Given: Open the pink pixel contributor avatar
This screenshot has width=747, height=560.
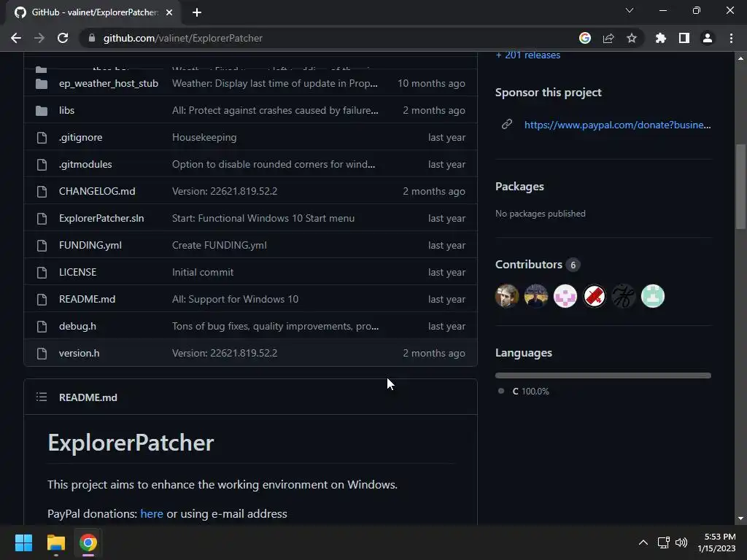Looking at the screenshot, I should (x=565, y=296).
